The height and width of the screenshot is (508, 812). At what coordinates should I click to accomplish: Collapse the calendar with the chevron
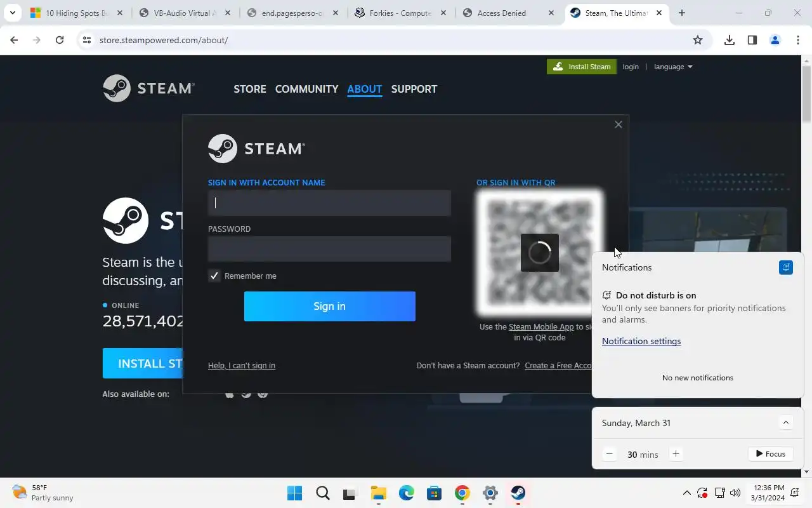tap(786, 423)
